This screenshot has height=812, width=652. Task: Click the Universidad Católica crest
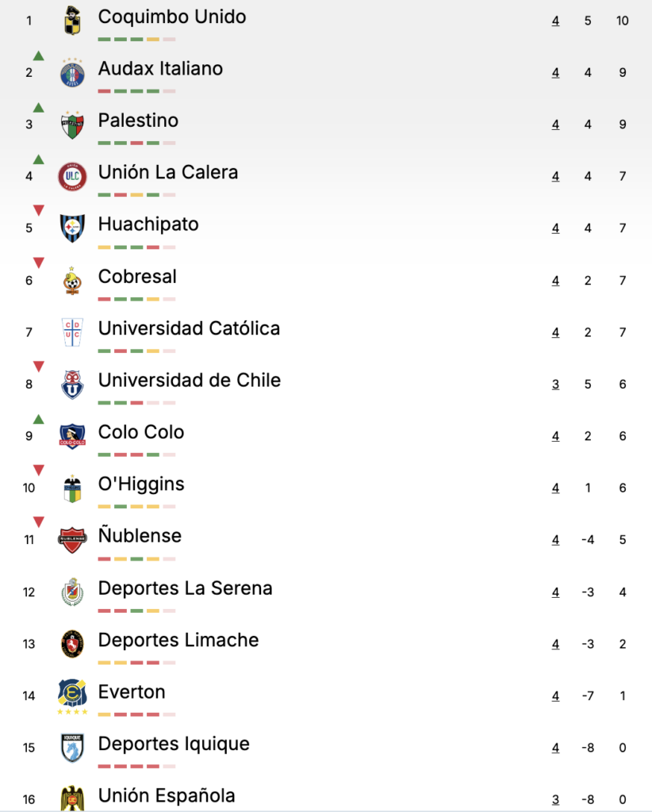coord(72,331)
